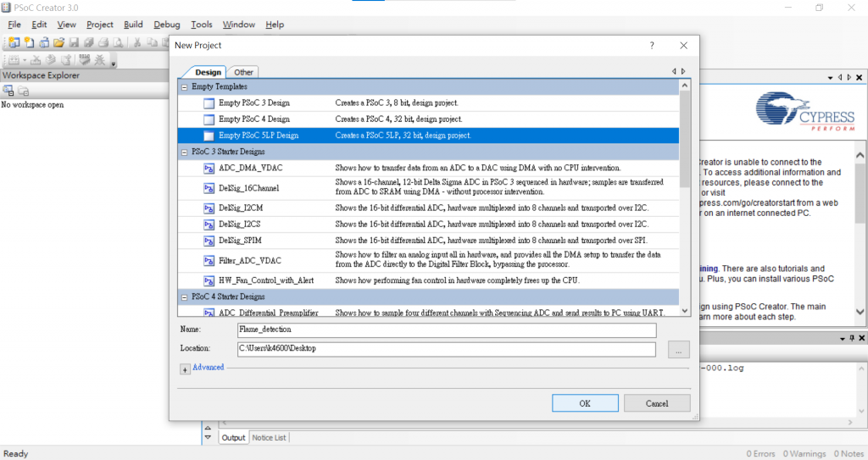
Task: Open the Project menu
Action: click(x=100, y=25)
